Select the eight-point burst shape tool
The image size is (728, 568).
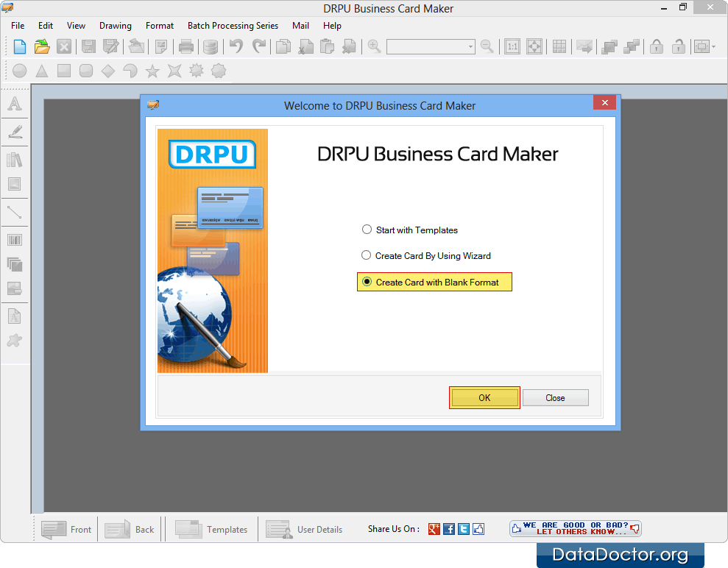197,71
